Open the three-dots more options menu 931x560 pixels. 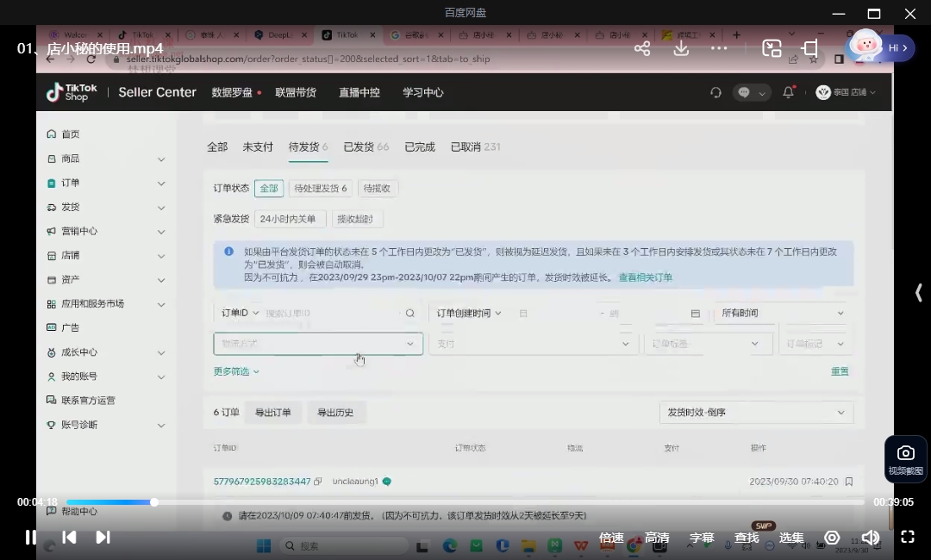[x=719, y=48]
